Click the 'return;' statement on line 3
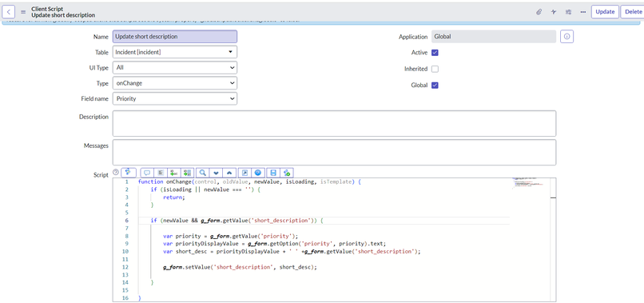The height and width of the screenshot is (303, 644). (174, 197)
